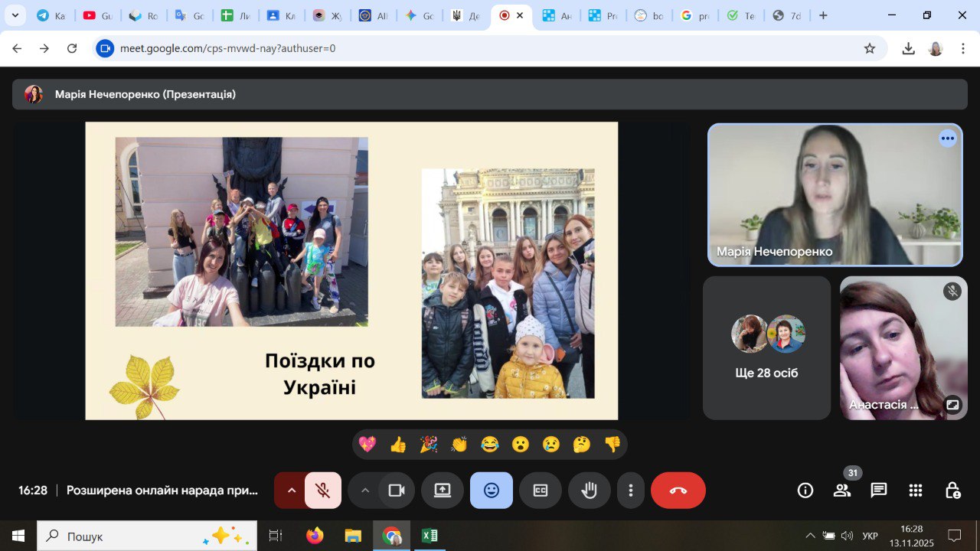Open a new browser tab
The height and width of the screenshot is (551, 980).
coord(823,15)
